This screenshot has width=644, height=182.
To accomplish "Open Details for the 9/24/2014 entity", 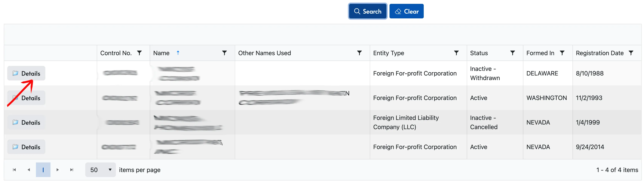I will click(26, 147).
